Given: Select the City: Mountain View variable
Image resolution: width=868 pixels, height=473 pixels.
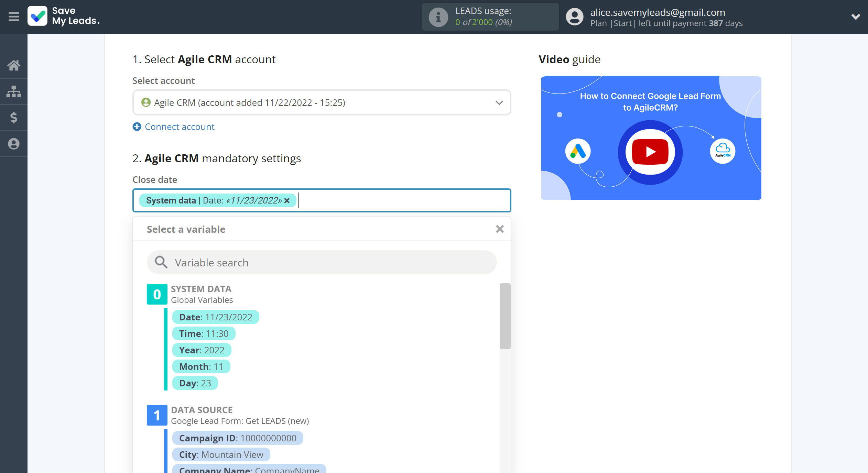Looking at the screenshot, I should [221, 454].
